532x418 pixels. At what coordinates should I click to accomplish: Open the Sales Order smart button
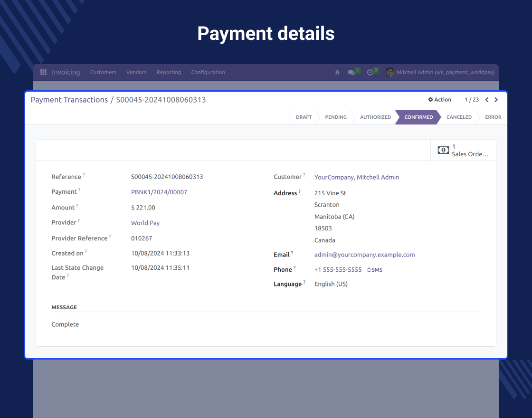[463, 150]
